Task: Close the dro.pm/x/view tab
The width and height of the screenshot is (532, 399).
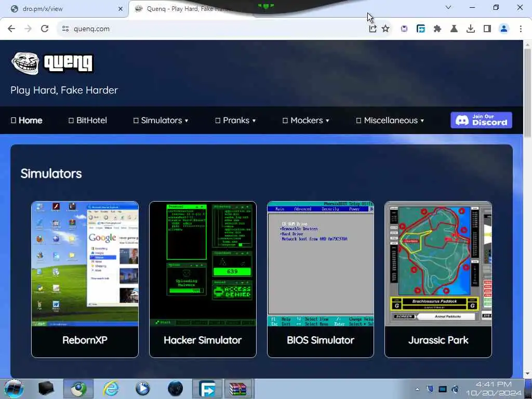Action: pyautogui.click(x=121, y=9)
